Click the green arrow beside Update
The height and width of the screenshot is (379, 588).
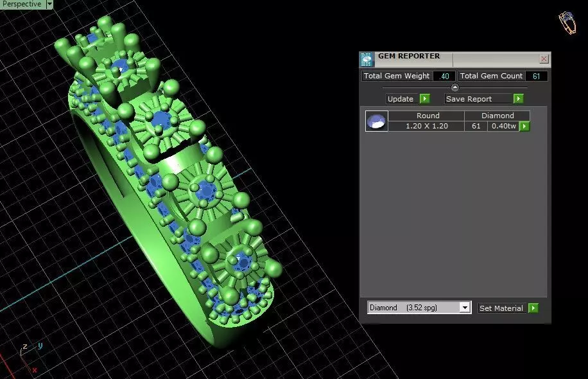[424, 99]
